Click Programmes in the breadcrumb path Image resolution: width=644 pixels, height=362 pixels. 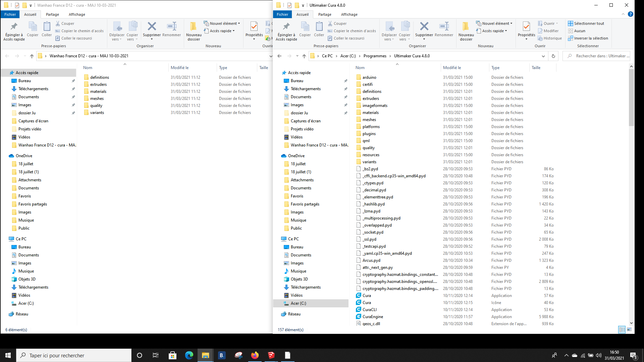(375, 56)
